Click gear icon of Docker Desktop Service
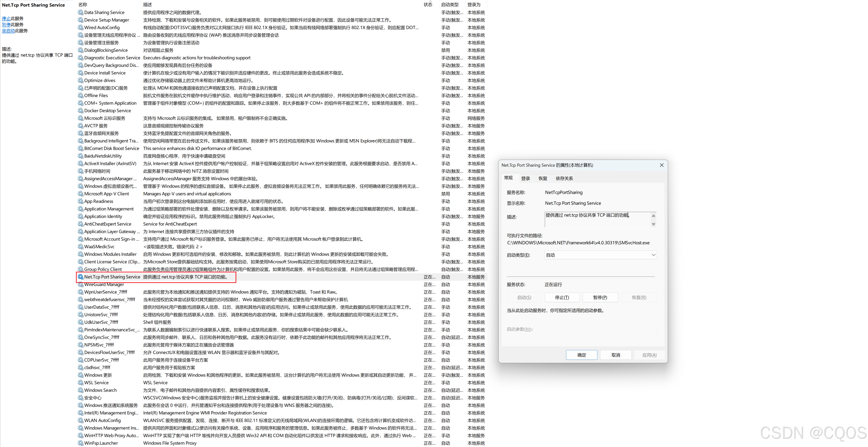Image resolution: width=868 pixels, height=447 pixels. coord(81,111)
